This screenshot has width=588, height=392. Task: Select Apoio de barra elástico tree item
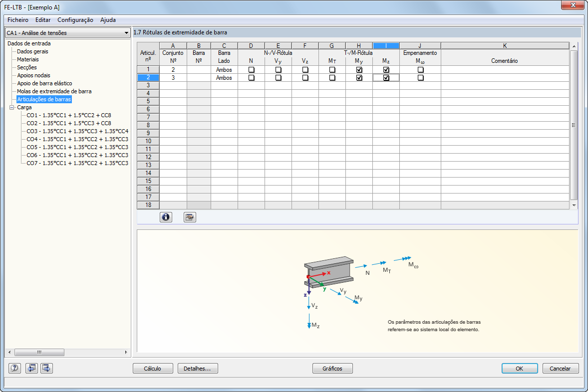pos(44,83)
